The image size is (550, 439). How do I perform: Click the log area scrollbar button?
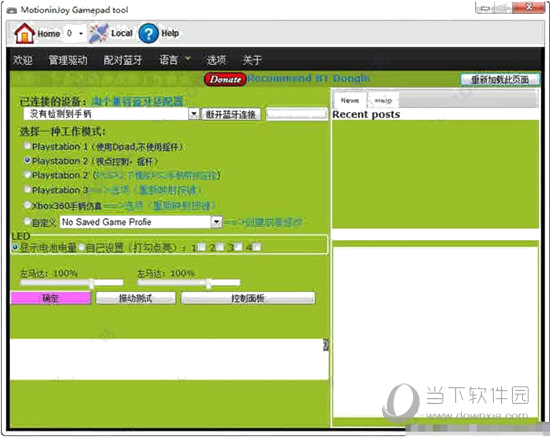(326, 345)
